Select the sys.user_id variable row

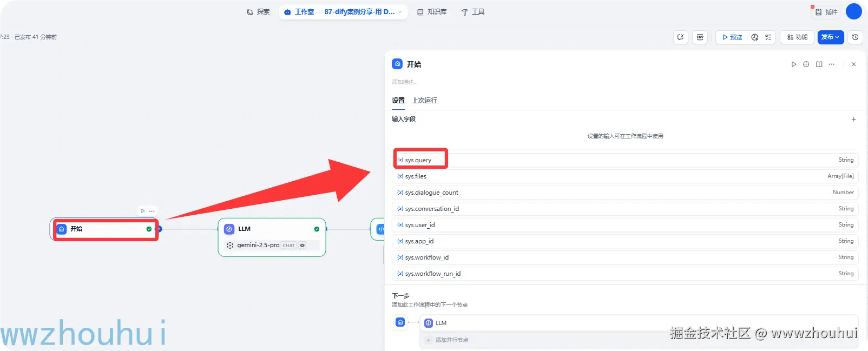click(625, 225)
